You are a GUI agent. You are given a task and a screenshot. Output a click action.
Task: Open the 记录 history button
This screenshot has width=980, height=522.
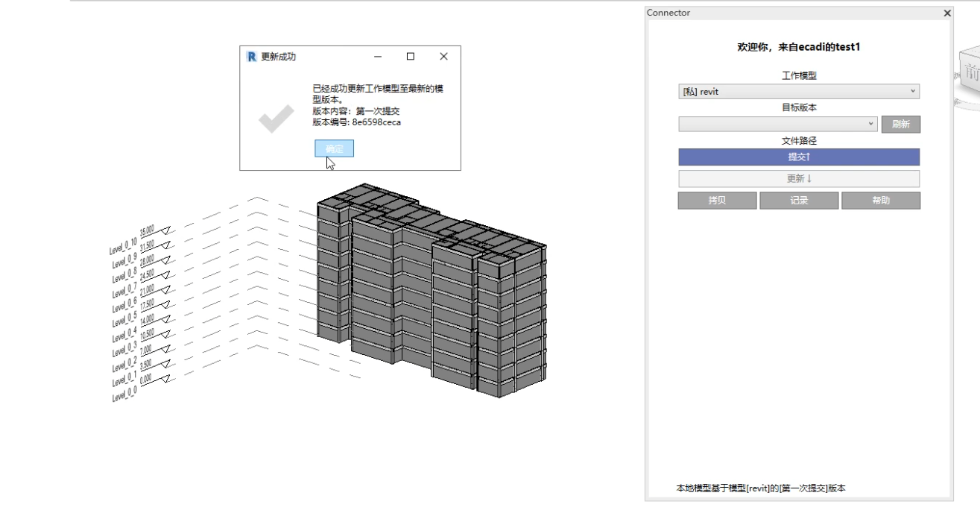click(798, 201)
